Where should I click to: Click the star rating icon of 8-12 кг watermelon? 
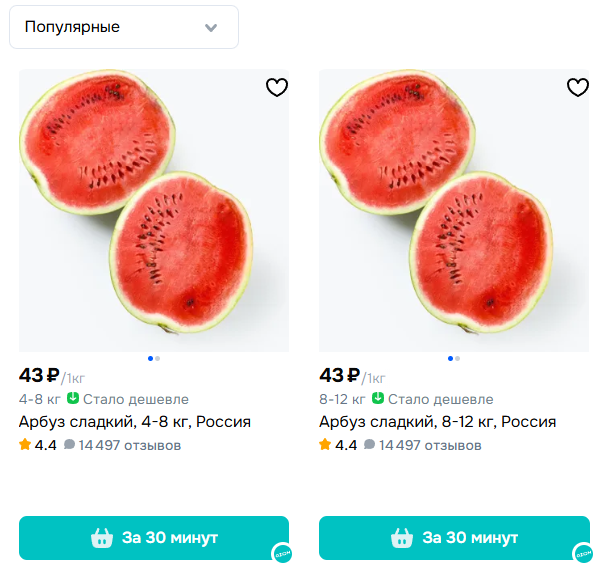point(325,445)
